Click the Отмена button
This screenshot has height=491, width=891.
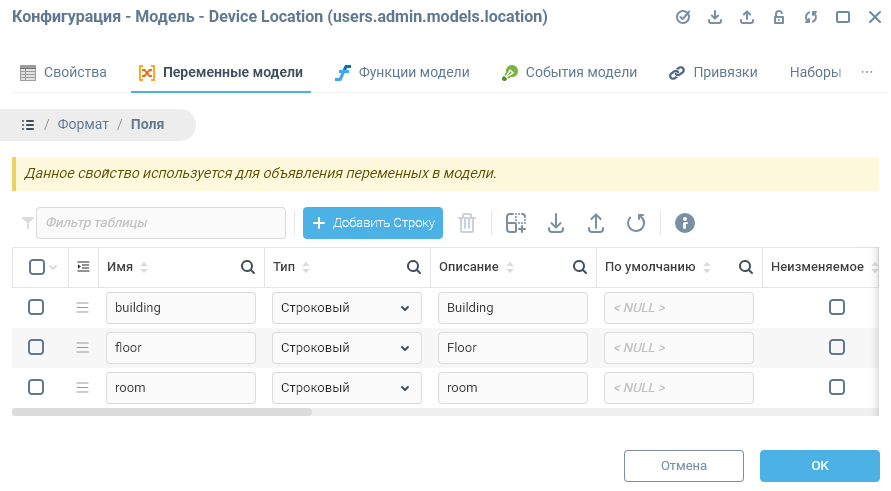(x=684, y=466)
